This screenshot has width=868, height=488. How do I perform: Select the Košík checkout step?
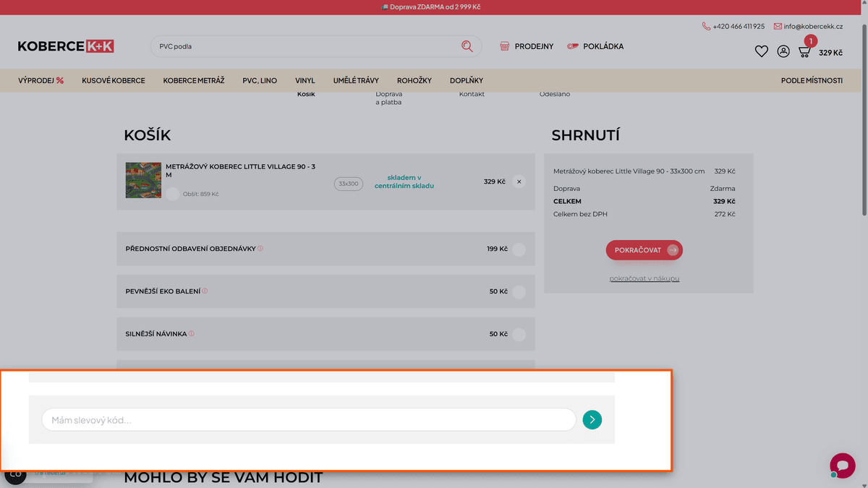click(x=306, y=94)
